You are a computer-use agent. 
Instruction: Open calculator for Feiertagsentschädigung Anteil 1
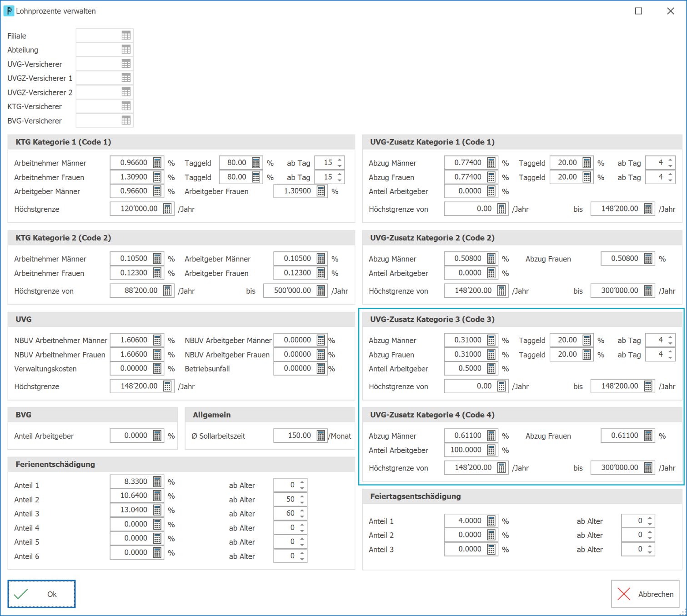point(491,521)
